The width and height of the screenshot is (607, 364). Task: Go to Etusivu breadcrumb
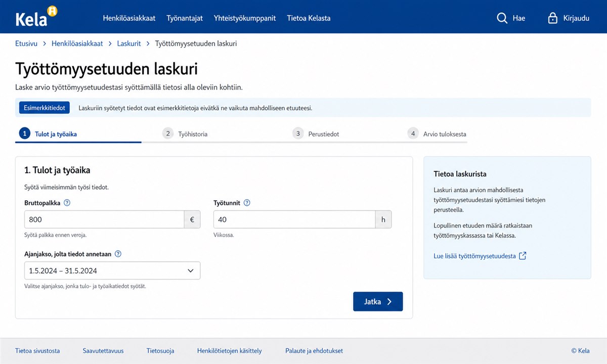[26, 43]
